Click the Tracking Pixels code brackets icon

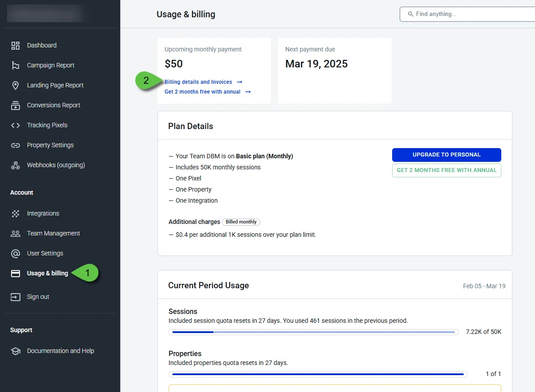16,125
